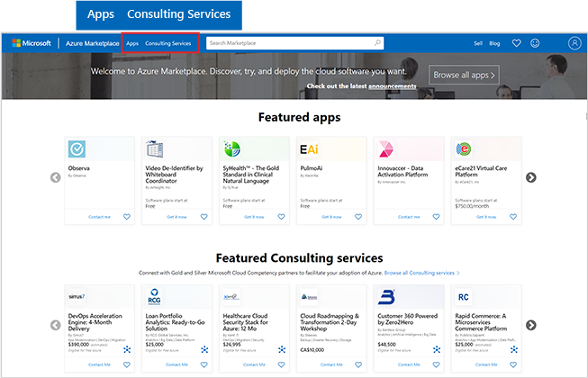The width and height of the screenshot is (588, 378).
Task: Open Azure Marketplace home link
Action: pos(92,43)
